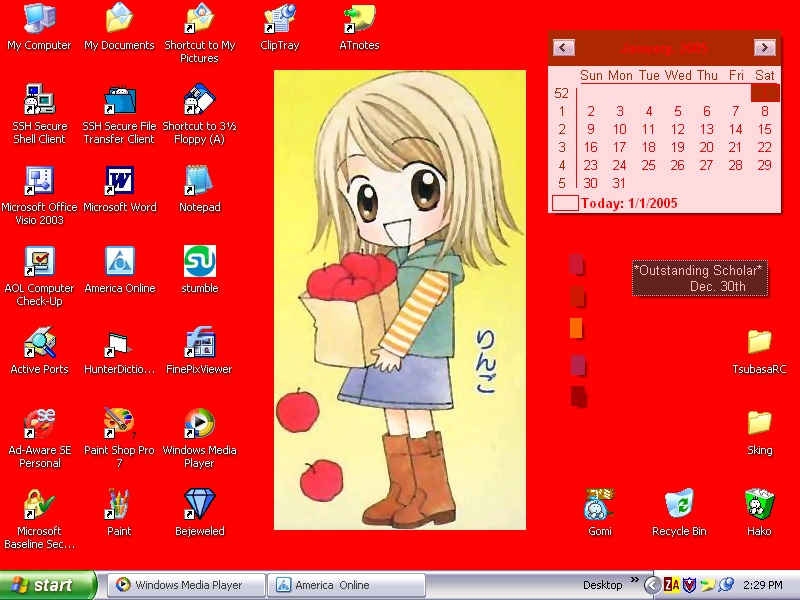
Task: Click the SSH Secure File Transfer Client icon
Action: pyautogui.click(x=119, y=99)
